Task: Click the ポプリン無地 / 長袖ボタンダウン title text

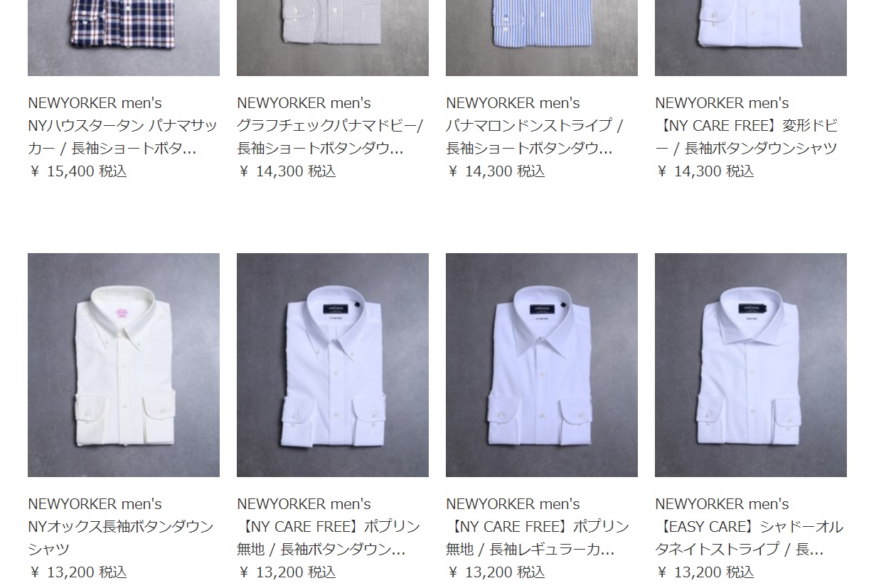Action: tap(329, 538)
